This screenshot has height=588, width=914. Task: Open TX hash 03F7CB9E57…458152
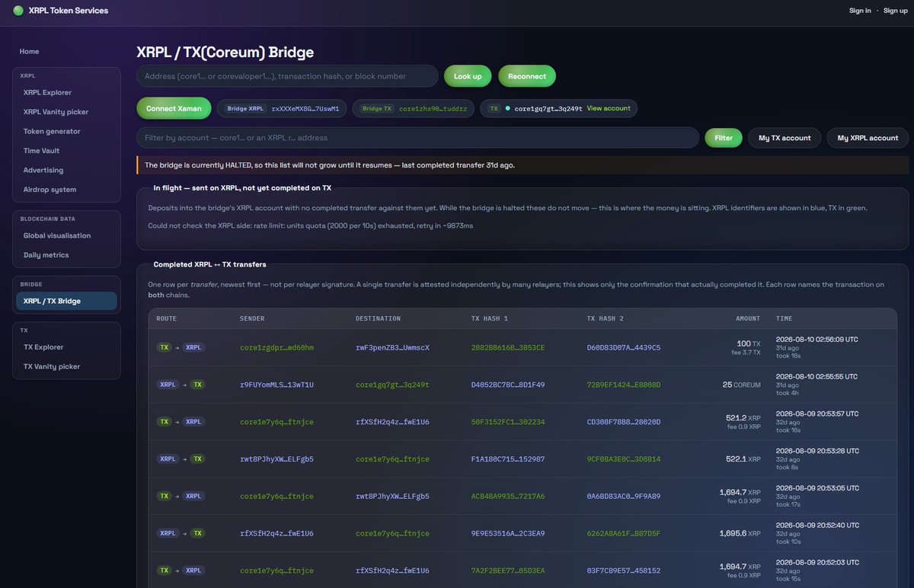pyautogui.click(x=624, y=570)
